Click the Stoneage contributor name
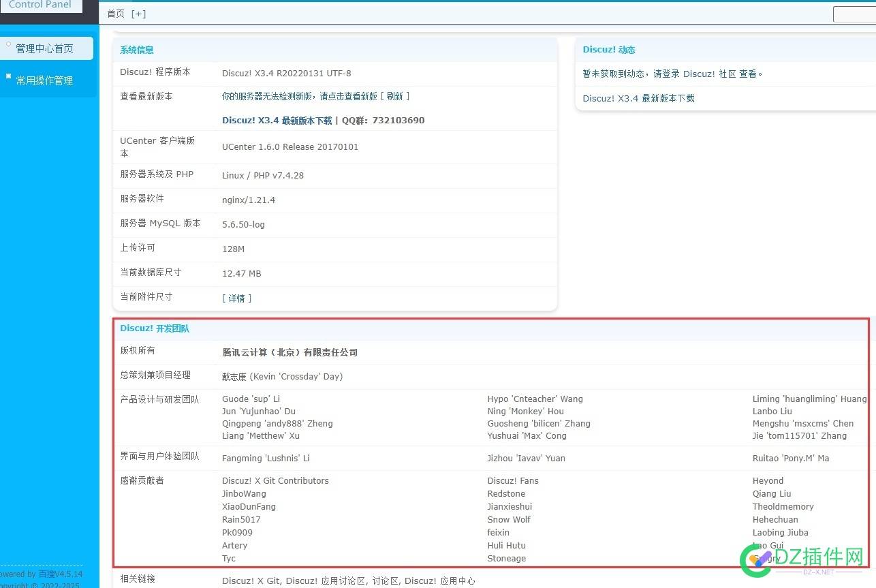 click(x=506, y=559)
